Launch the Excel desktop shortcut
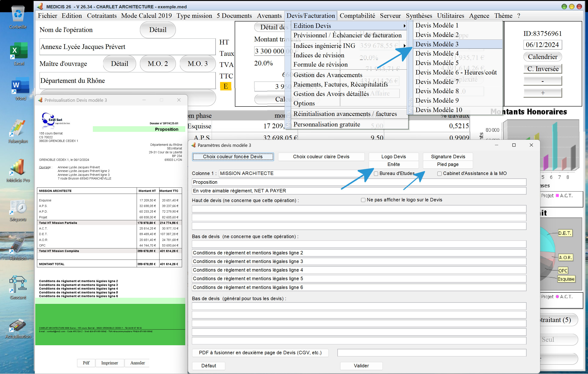 tap(19, 54)
